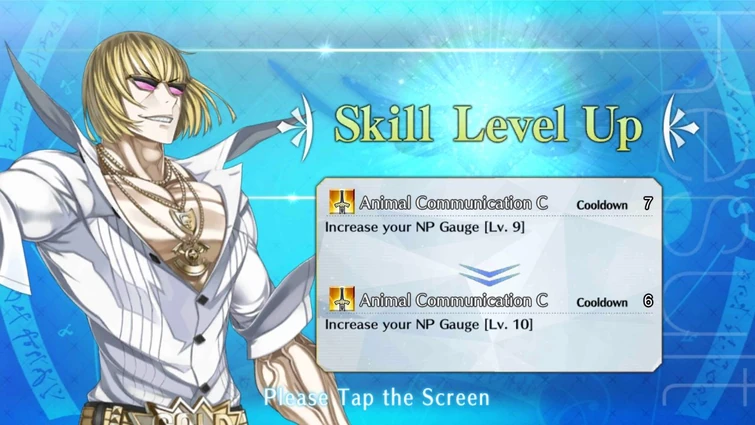The image size is (755, 425).
Task: Click the left wing ornament beside title
Action: coord(296,128)
